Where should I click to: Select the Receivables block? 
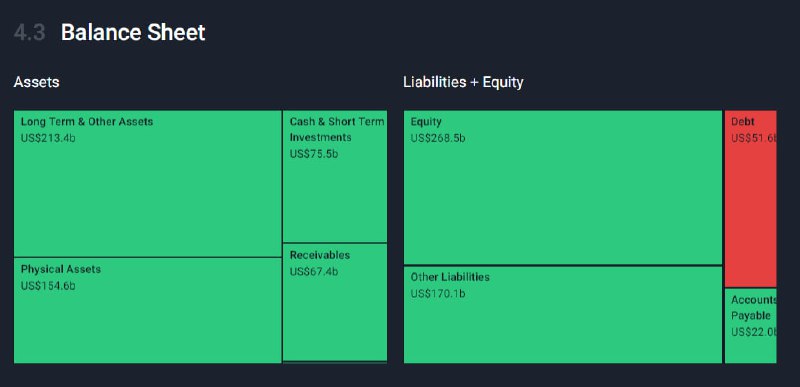coord(335,302)
